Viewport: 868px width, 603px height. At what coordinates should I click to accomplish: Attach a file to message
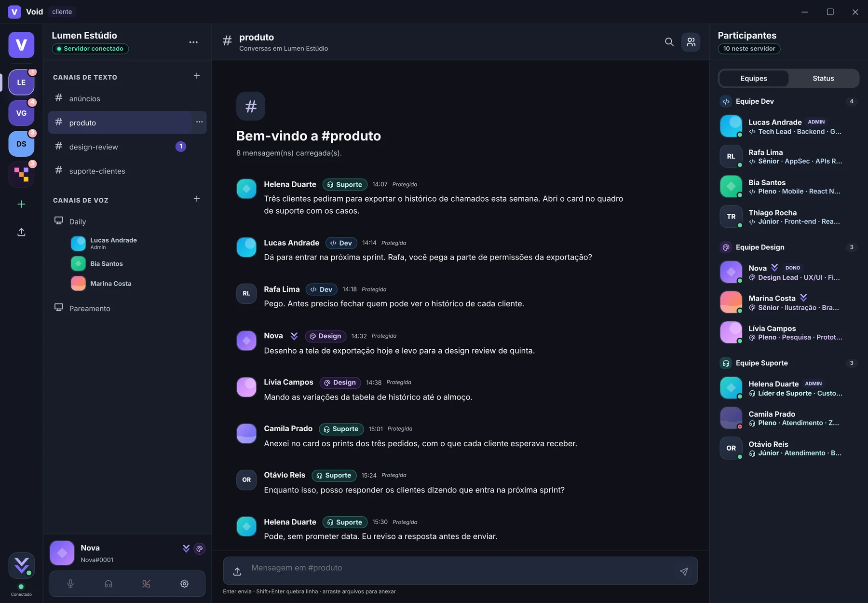237,572
